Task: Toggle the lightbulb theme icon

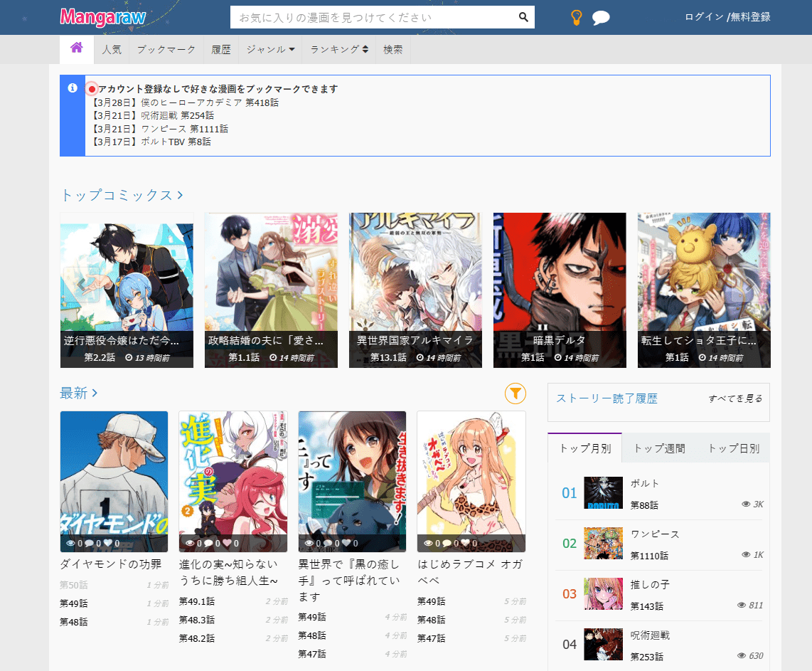Action: click(x=576, y=18)
